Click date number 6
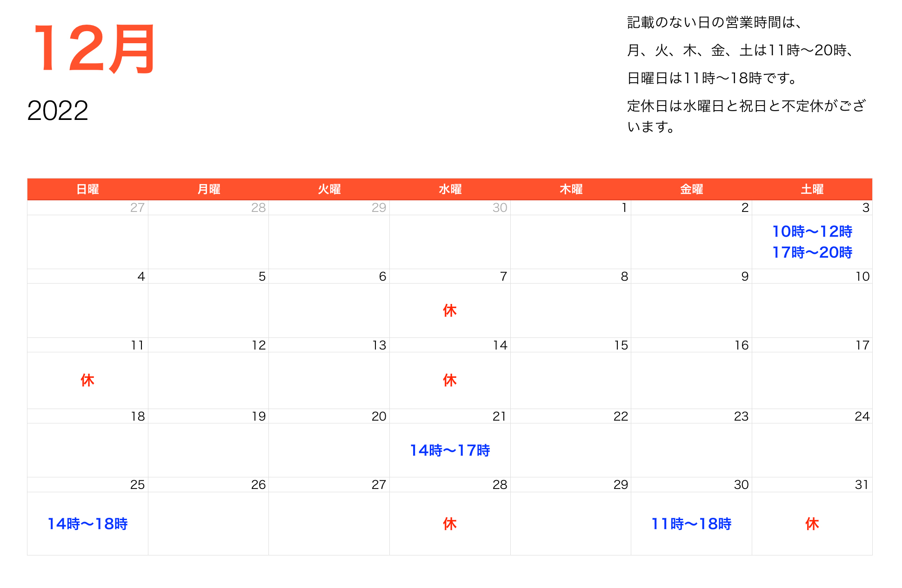Image resolution: width=902 pixels, height=588 pixels. 382,277
